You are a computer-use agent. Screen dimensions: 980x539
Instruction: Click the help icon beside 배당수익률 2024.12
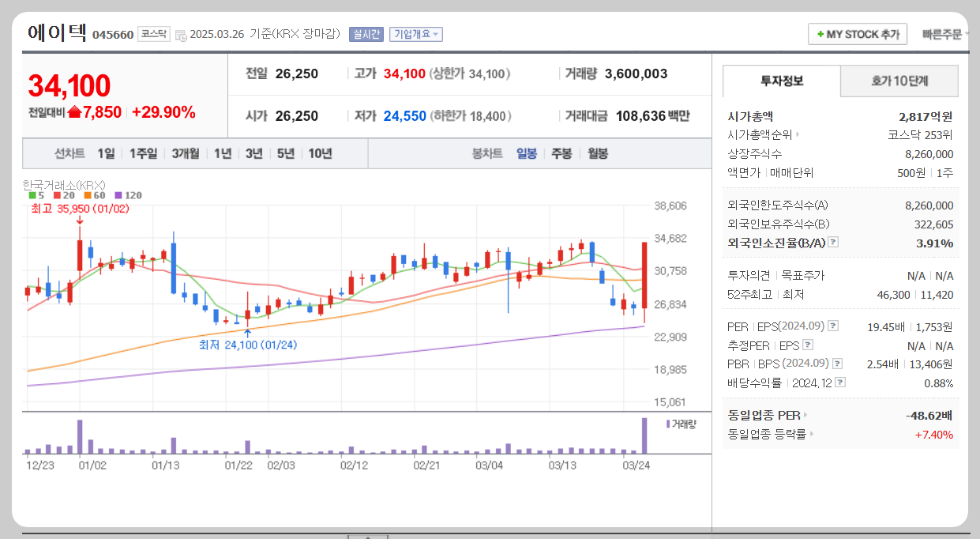(x=840, y=383)
